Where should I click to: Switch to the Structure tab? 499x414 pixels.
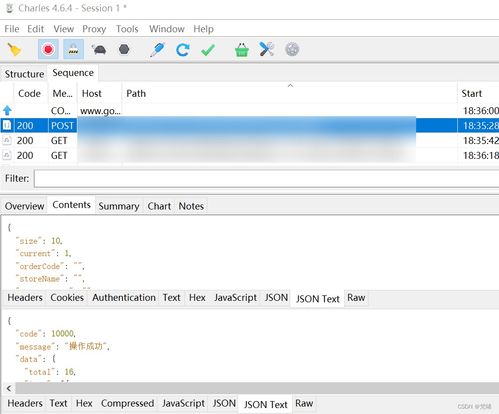[24, 74]
